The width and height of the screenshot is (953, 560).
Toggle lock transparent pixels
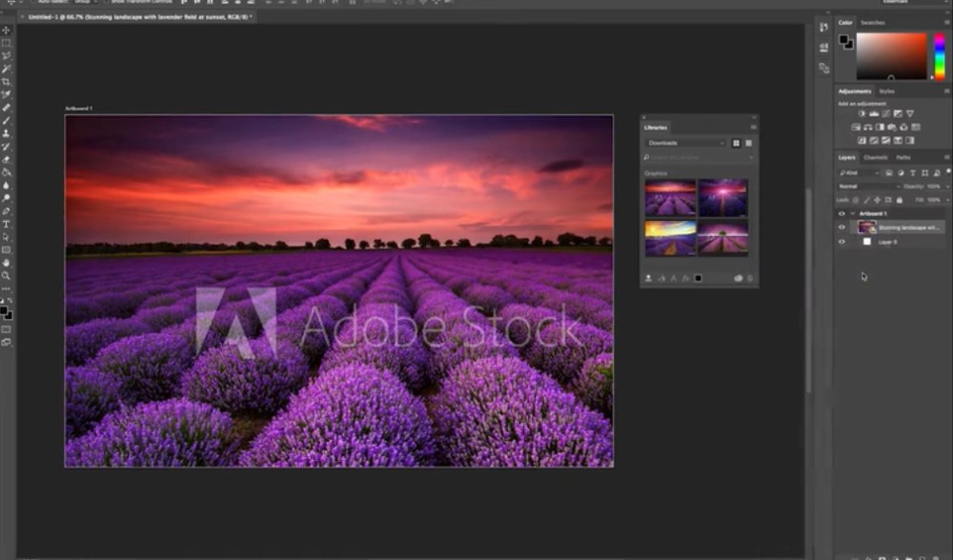tap(856, 200)
